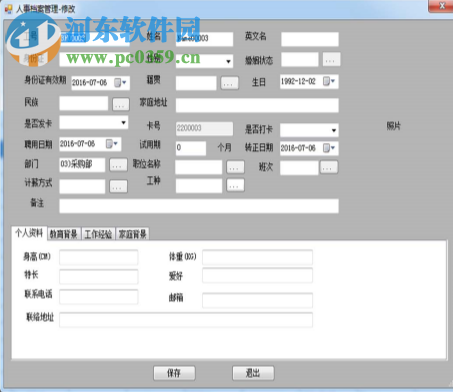Switch to the 个人资料 tab
The image size is (453, 392).
29,233
